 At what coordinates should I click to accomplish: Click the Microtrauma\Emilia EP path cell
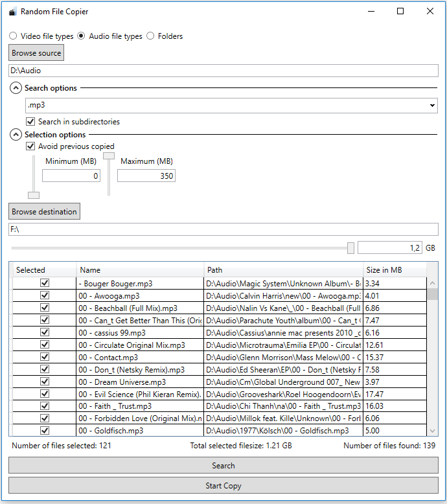click(x=284, y=345)
